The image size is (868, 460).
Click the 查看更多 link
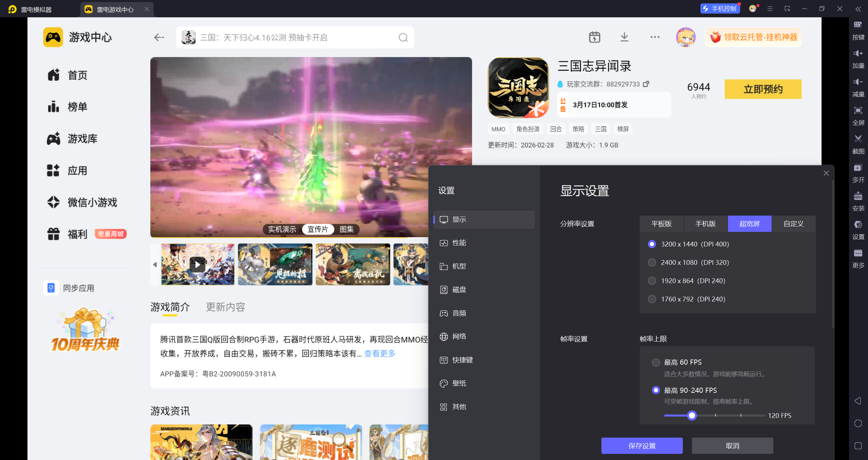coord(380,353)
